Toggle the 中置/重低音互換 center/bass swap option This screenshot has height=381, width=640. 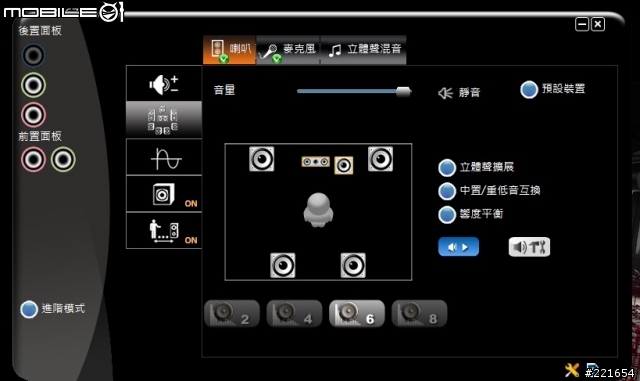tap(447, 191)
